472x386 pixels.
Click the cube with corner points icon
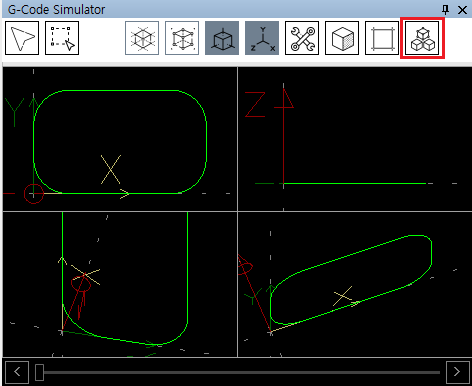pyautogui.click(x=182, y=38)
